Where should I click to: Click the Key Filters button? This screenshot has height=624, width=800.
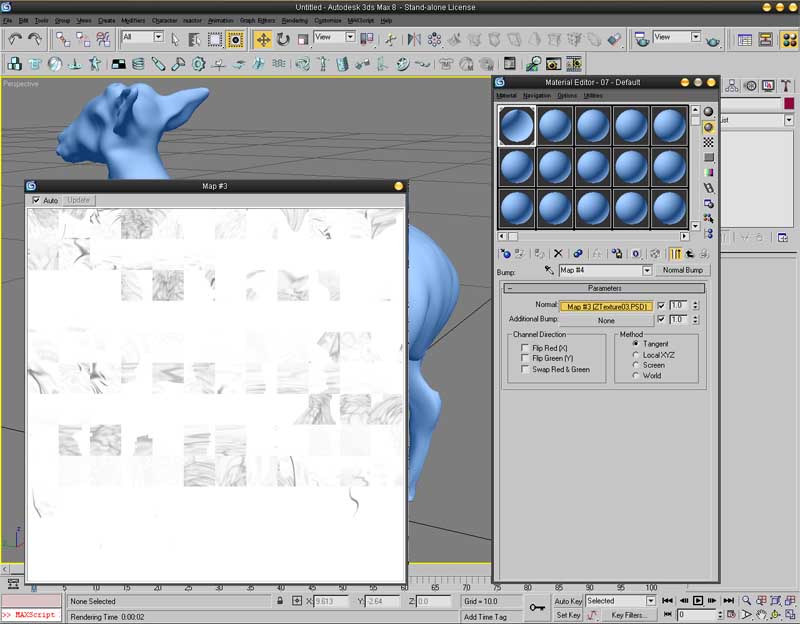pos(628,615)
